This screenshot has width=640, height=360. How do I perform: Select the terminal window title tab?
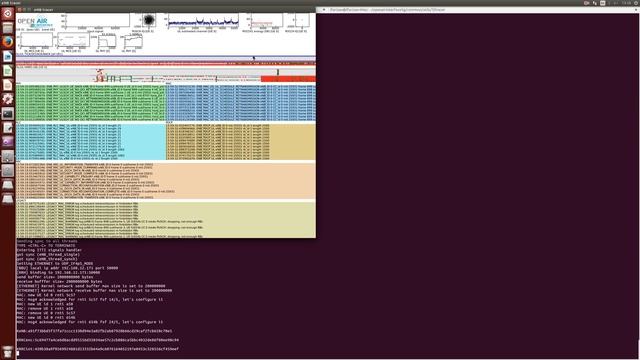pyautogui.click(x=388, y=9)
